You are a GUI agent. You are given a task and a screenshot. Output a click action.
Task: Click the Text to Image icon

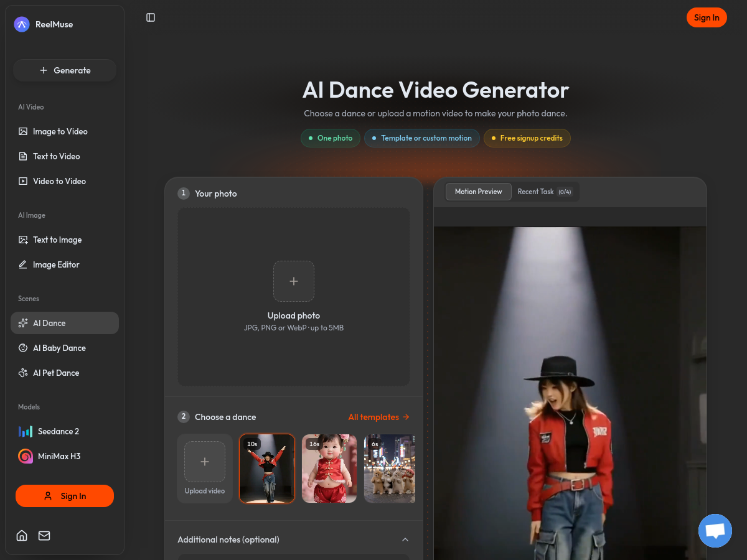23,240
